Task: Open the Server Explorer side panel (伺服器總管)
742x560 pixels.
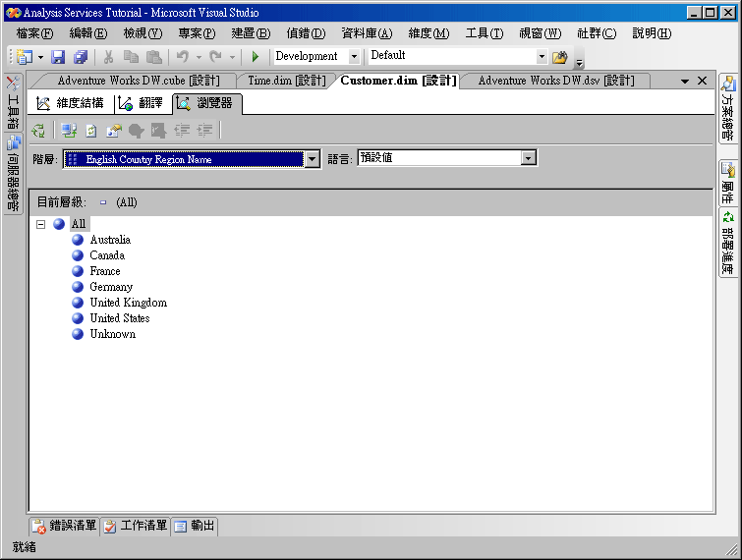Action: (13, 174)
